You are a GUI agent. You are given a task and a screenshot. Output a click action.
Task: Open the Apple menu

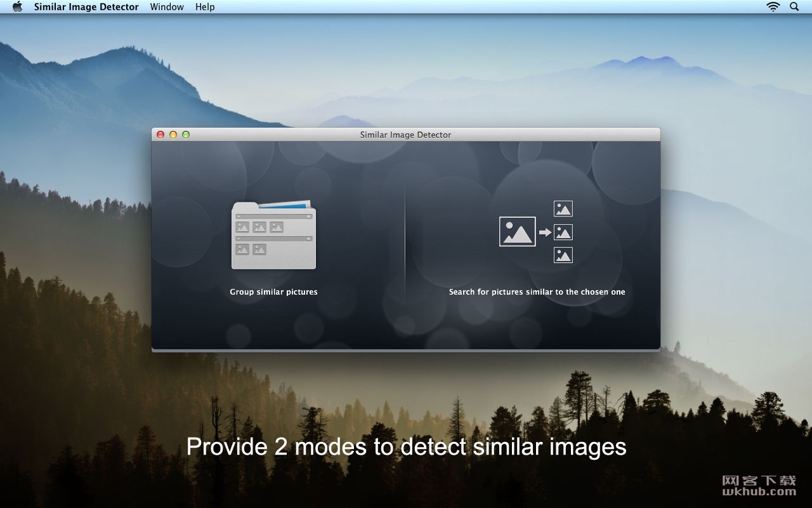coord(17,7)
